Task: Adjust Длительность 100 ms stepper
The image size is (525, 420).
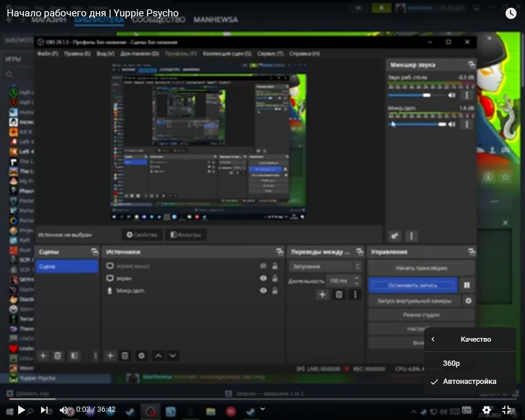Action: tap(356, 281)
